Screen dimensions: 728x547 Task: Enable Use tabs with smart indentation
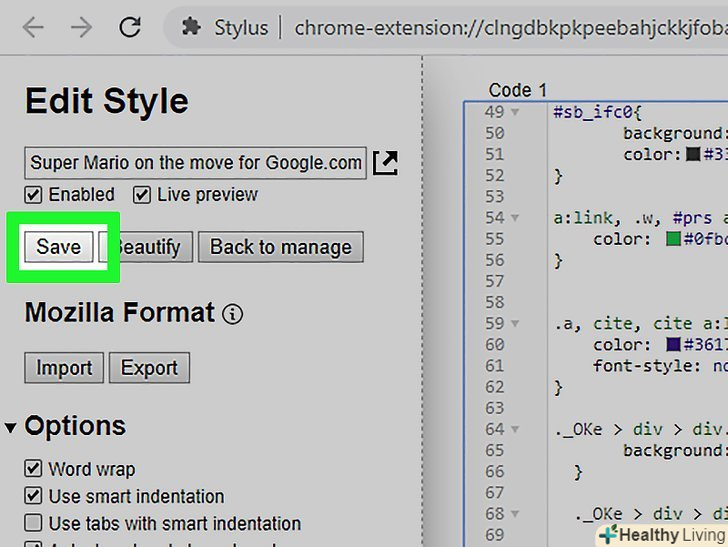click(34, 523)
